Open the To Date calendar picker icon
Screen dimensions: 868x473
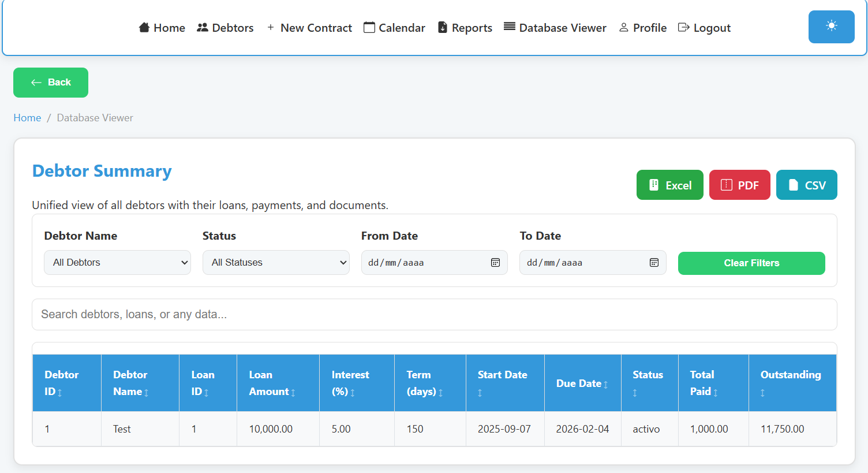pyautogui.click(x=654, y=263)
